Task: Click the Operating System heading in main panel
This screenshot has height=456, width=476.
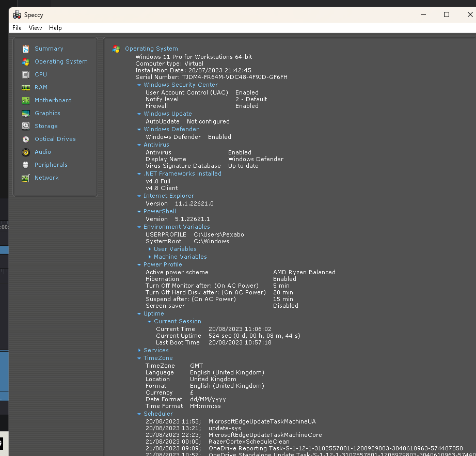Action: click(151, 49)
